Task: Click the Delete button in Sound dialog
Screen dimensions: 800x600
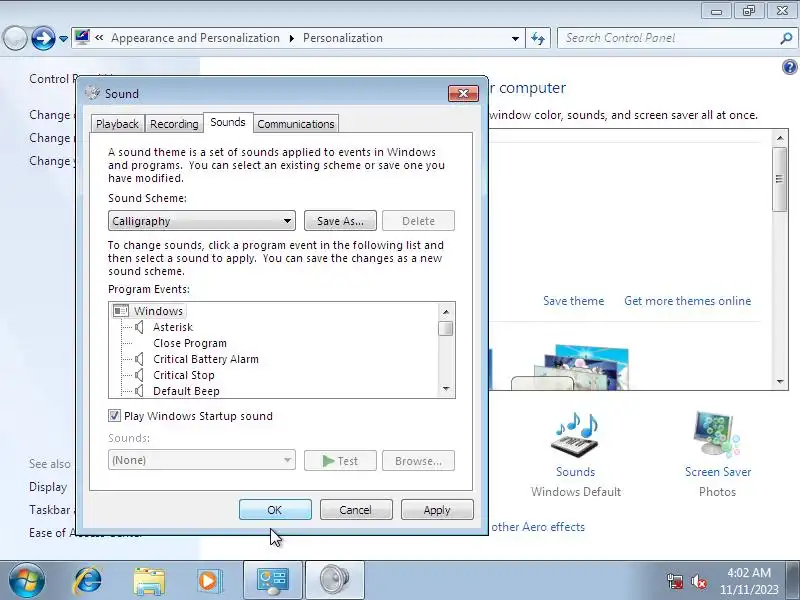Action: (418, 221)
